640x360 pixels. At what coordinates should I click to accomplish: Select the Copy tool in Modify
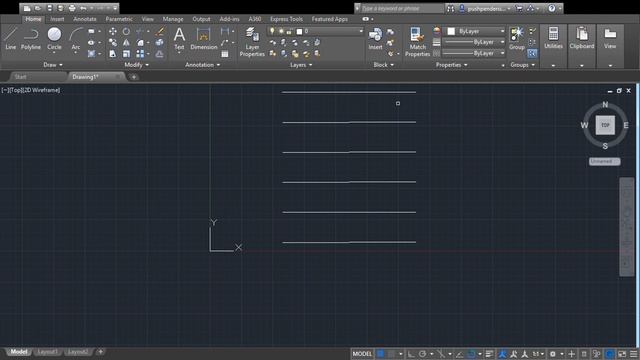tap(113, 42)
